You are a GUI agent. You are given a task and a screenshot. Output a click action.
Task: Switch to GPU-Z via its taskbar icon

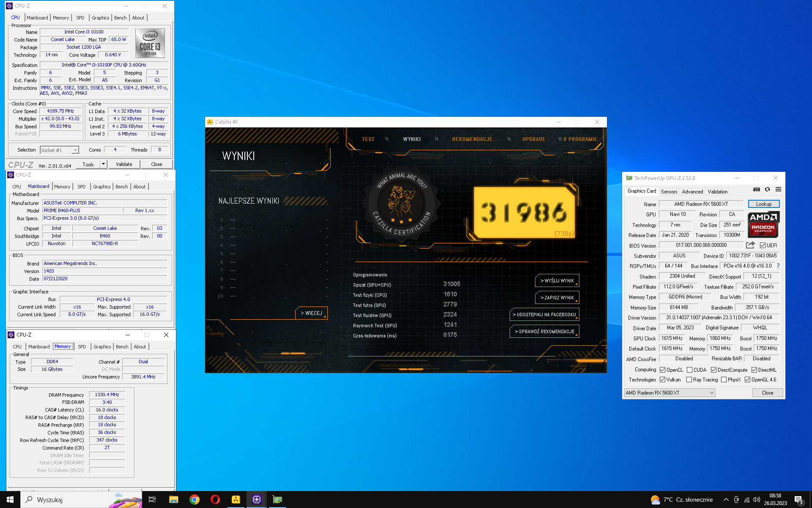(277, 500)
